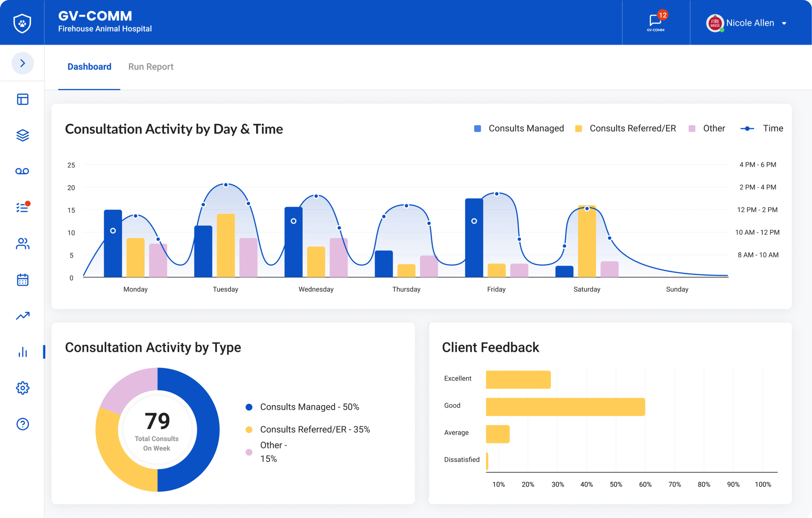The width and height of the screenshot is (812, 518).
Task: Click Consultation Activity by Type heading
Action: coord(153,348)
